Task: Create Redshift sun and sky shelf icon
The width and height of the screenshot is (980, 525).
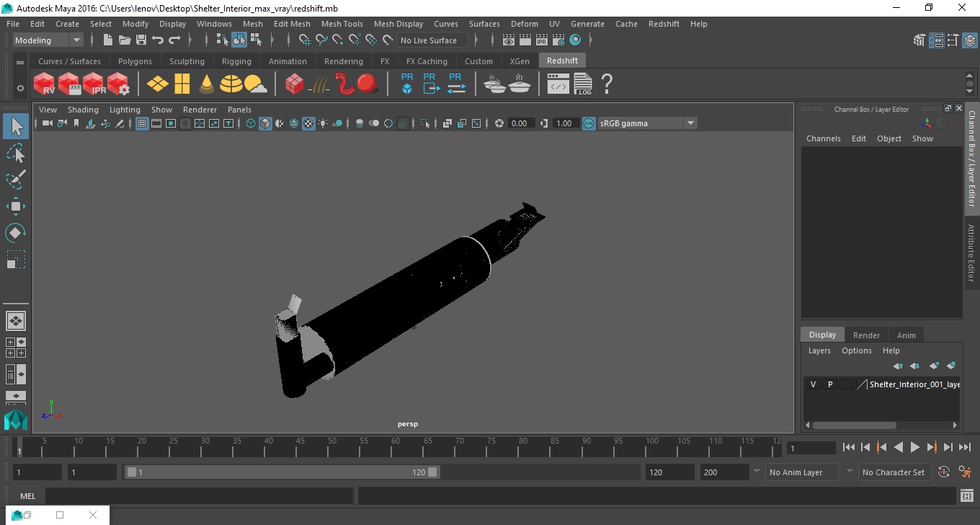Action: 255,85
